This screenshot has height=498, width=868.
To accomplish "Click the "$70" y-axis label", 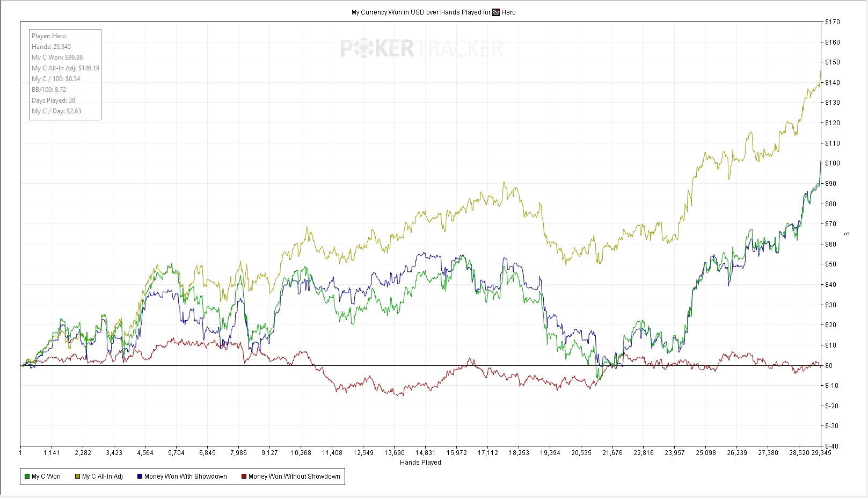I will [831, 224].
